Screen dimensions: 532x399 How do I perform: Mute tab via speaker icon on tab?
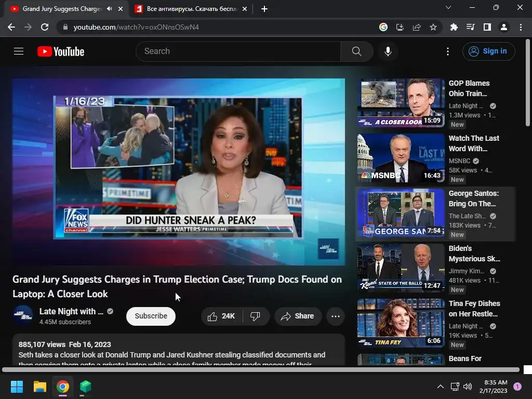click(x=109, y=9)
